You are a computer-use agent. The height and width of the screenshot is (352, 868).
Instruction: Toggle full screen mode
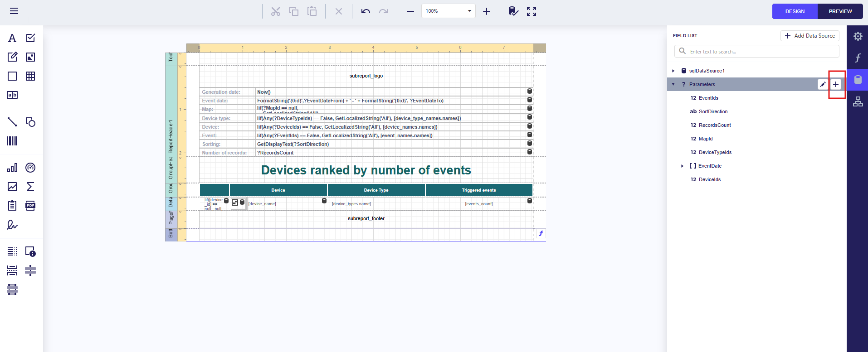[x=532, y=11]
